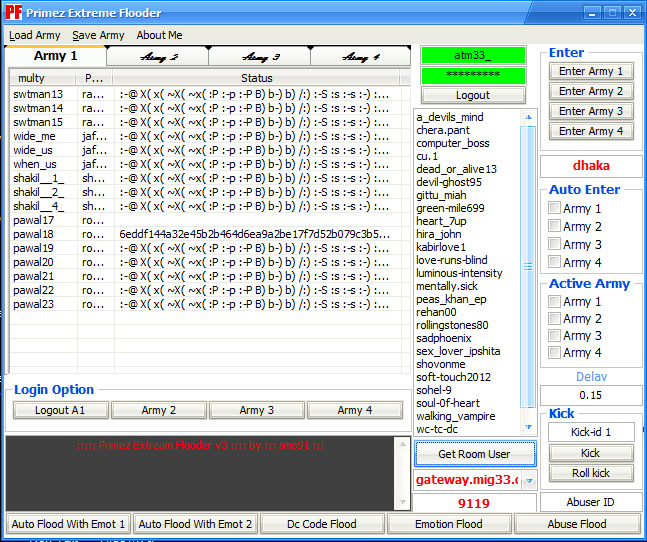Select the swtman13 row
The width and height of the screenshot is (647, 542).
210,94
